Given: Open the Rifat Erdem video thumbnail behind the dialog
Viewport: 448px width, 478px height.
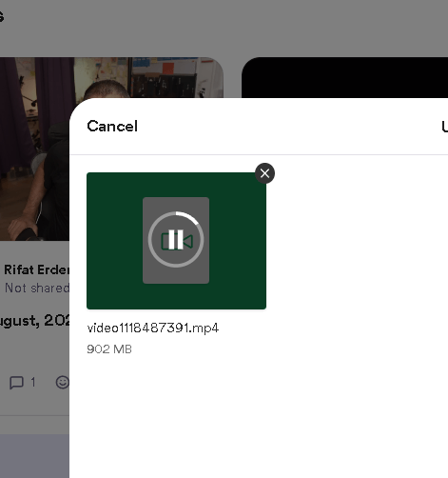Looking at the screenshot, I should [35, 149].
